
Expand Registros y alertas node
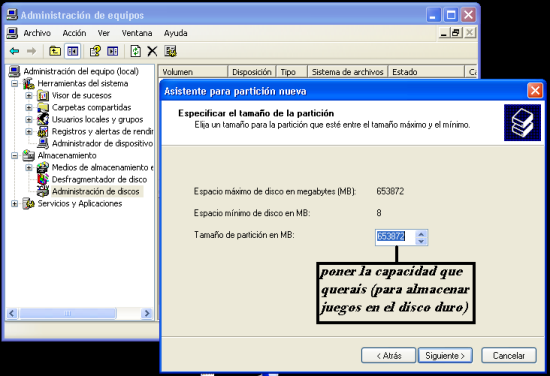(29, 132)
